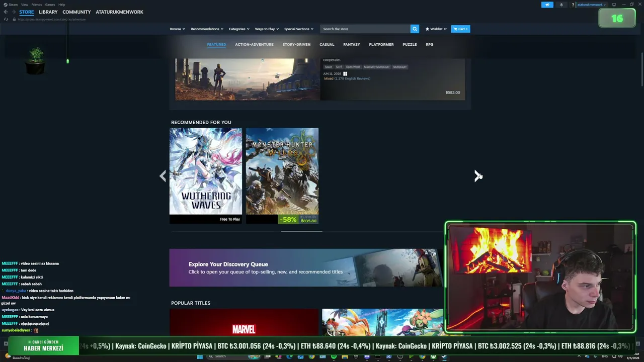Select the CASUAL tab
This screenshot has height=362, width=644.
pos(327,44)
